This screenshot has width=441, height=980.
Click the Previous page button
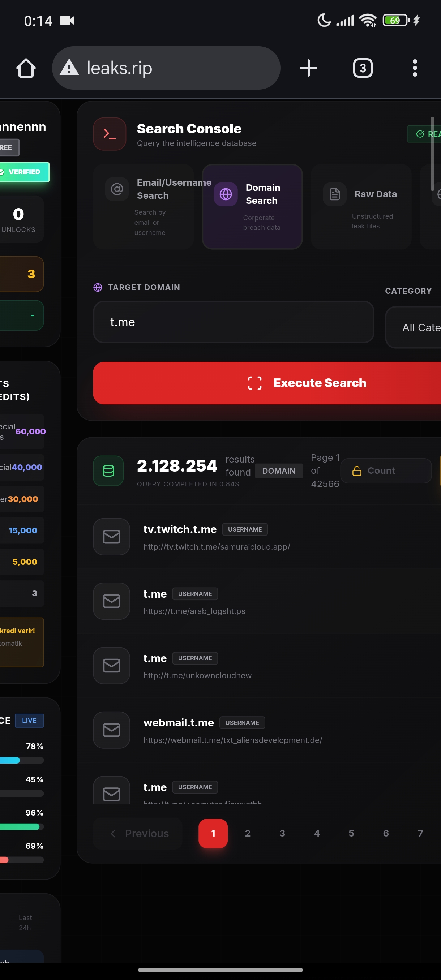click(138, 834)
